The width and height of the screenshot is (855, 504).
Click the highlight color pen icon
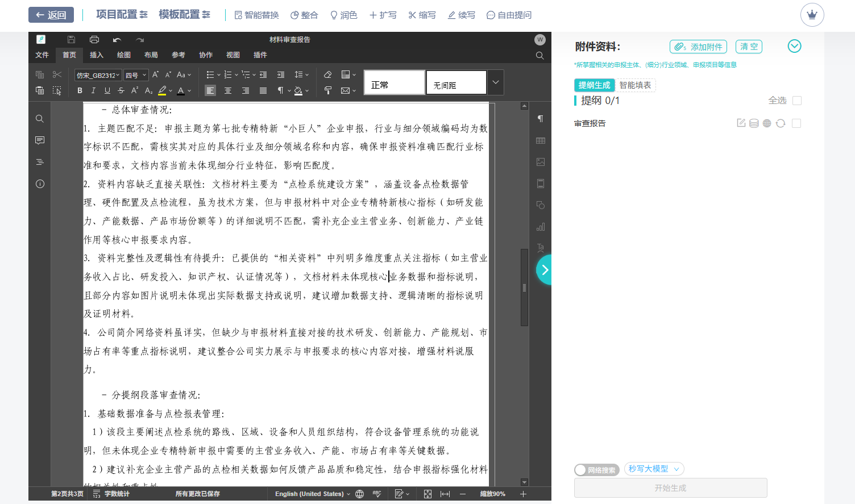pyautogui.click(x=164, y=90)
